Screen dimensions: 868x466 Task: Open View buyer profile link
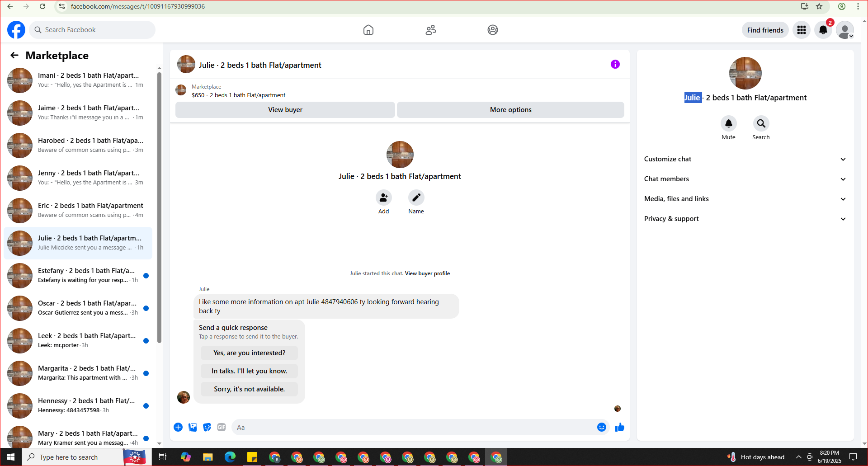pyautogui.click(x=427, y=273)
